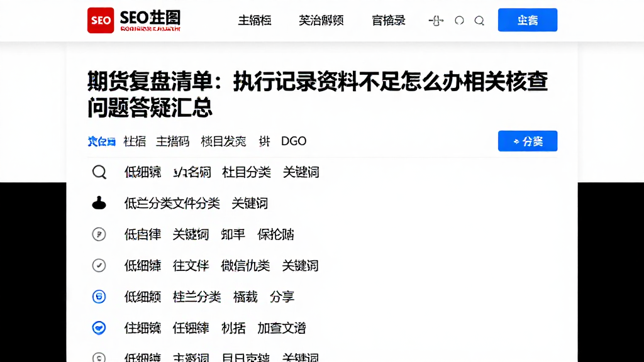
Task: Click the plus-like icon in header
Action: click(x=436, y=21)
